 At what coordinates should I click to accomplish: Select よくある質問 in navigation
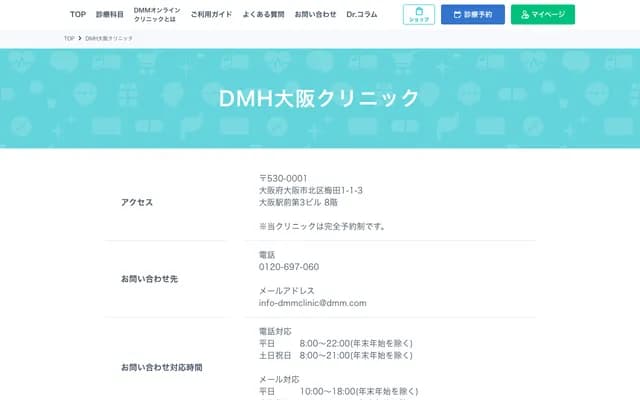(263, 14)
